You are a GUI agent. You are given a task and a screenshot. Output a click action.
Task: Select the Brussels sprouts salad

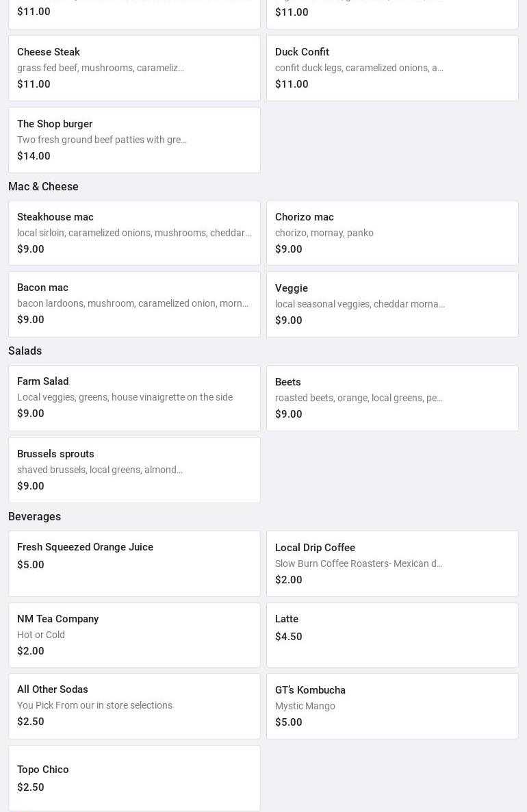[134, 470]
